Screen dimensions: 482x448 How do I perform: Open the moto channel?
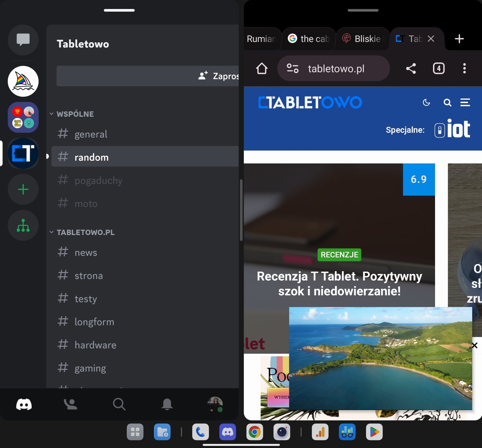coord(145,203)
